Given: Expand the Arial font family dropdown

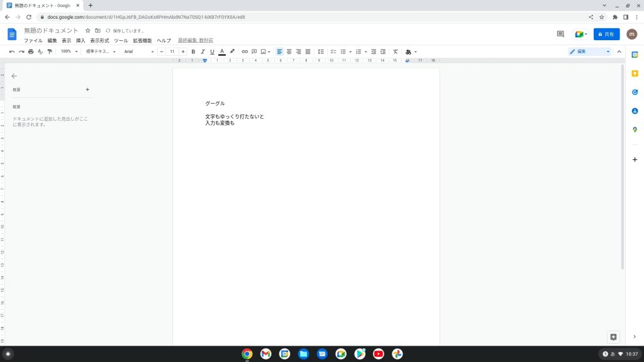Looking at the screenshot, I should coord(138,52).
